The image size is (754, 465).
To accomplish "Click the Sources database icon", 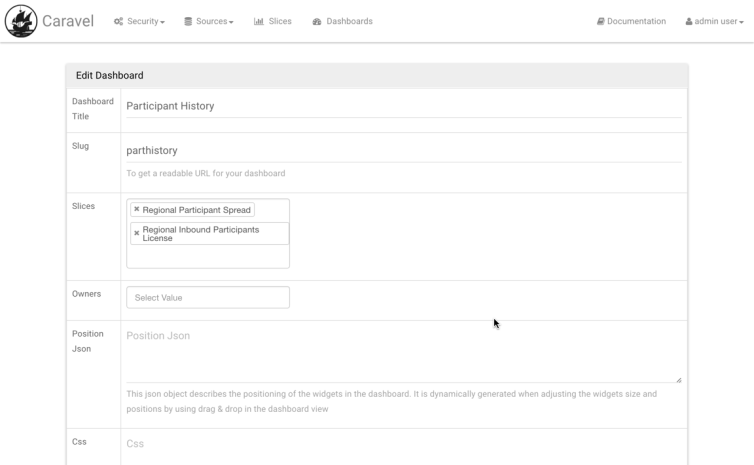I will coord(188,22).
